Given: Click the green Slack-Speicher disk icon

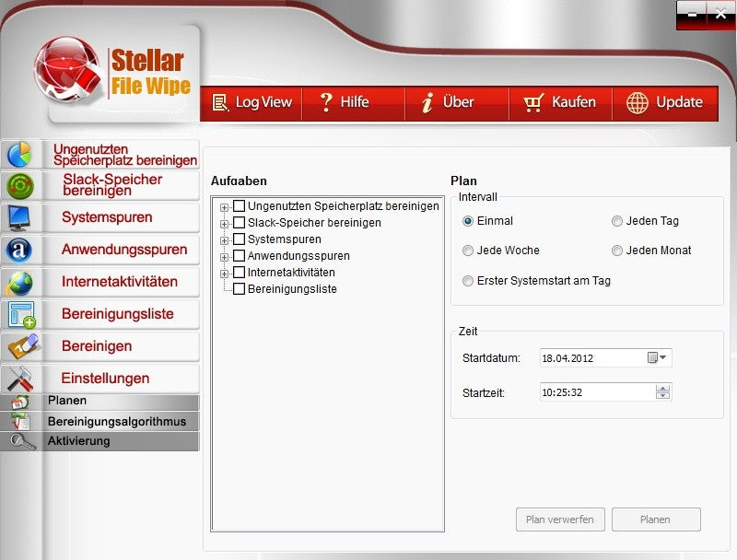Looking at the screenshot, I should tap(20, 185).
